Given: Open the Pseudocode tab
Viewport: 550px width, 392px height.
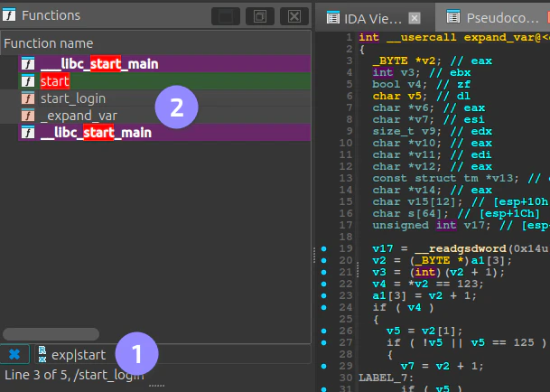Looking at the screenshot, I should pos(501,17).
